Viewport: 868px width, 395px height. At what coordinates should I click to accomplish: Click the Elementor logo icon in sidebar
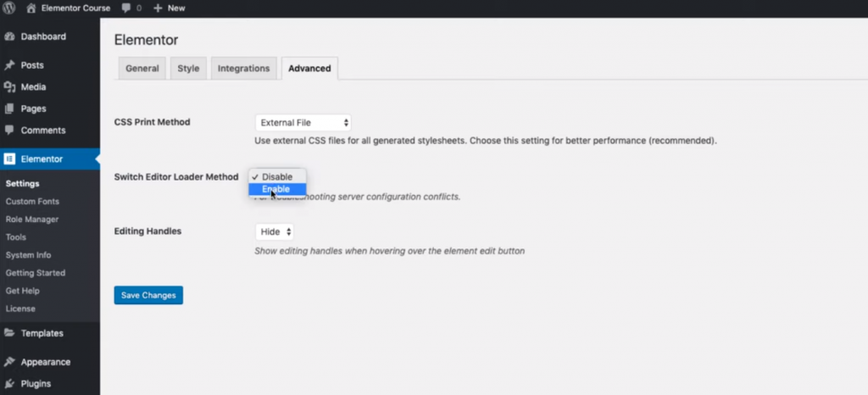(9, 159)
